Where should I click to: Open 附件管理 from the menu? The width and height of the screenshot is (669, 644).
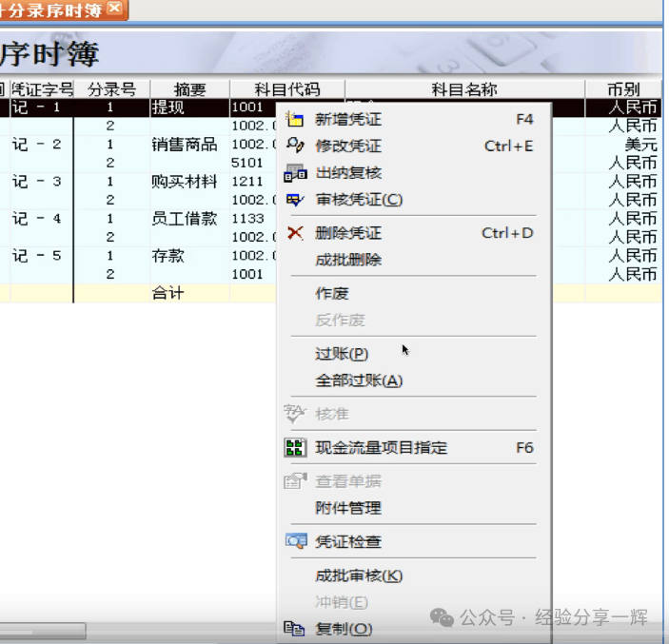[x=348, y=508]
